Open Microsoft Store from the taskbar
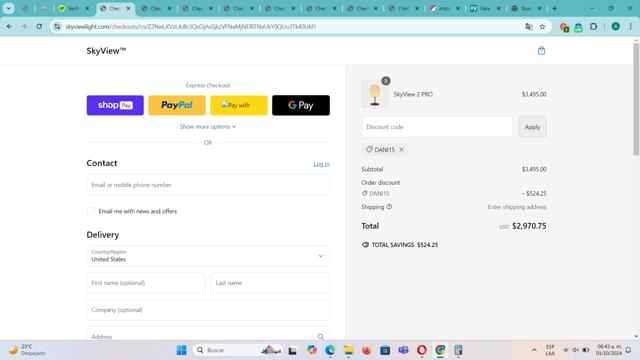The image size is (640, 360). point(385,350)
